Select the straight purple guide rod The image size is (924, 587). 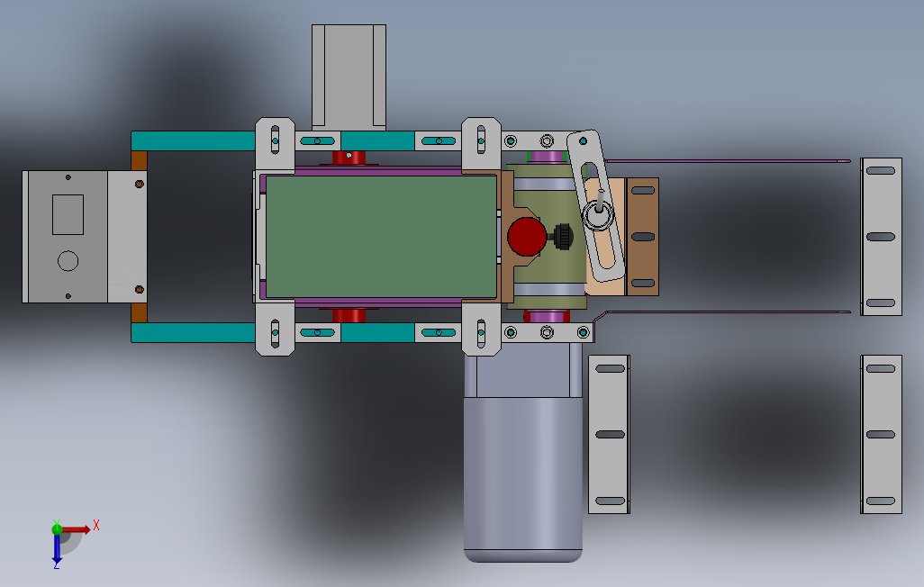tap(727, 160)
